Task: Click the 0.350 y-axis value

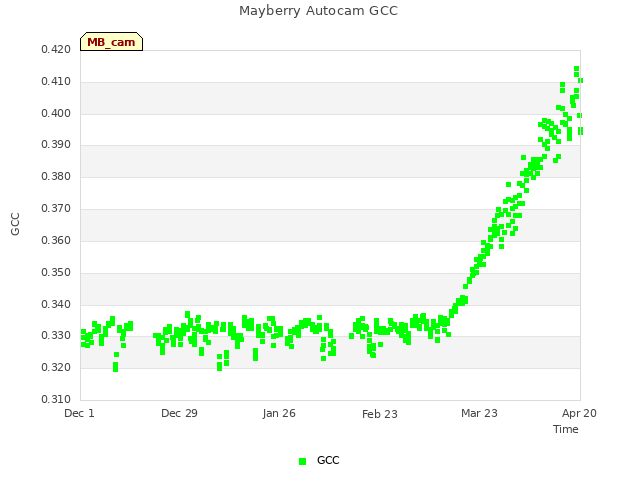Action: (x=56, y=272)
